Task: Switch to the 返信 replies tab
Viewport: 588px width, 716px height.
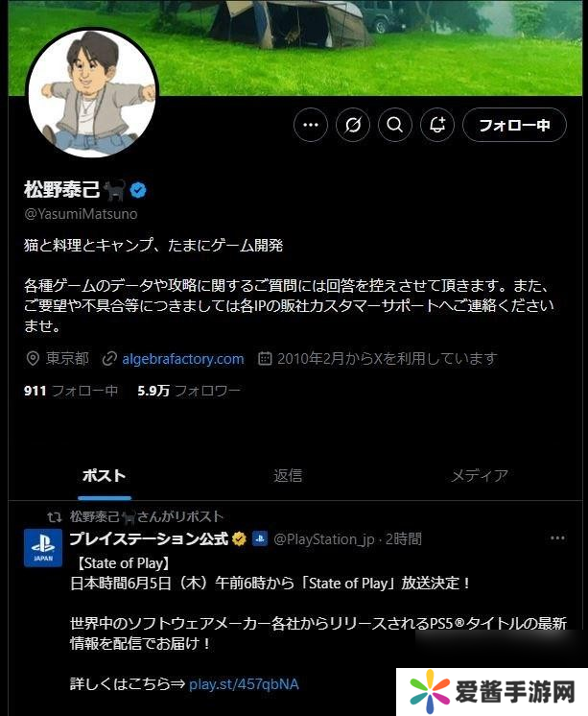Action: (x=288, y=476)
